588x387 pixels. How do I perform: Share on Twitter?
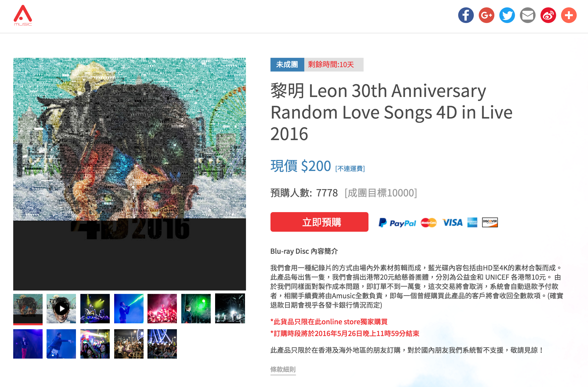click(507, 15)
